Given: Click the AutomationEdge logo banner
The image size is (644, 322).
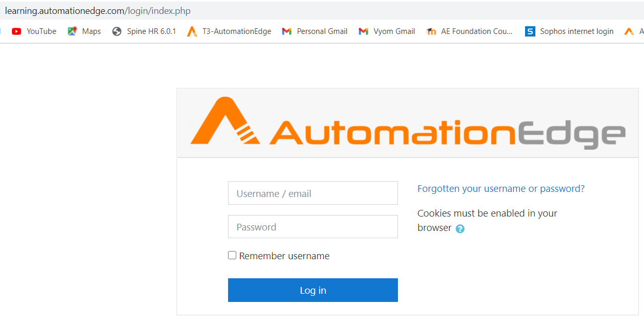Looking at the screenshot, I should pyautogui.click(x=407, y=123).
